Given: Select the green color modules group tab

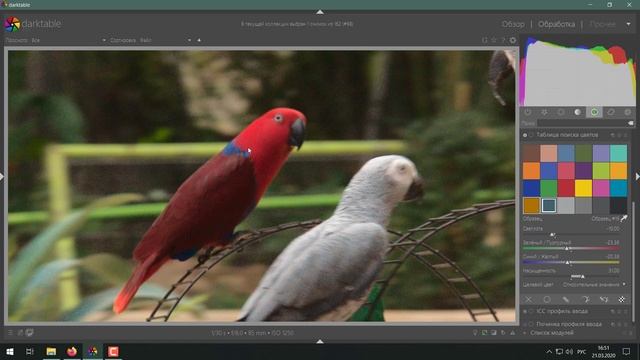Looking at the screenshot, I should pos(594,112).
